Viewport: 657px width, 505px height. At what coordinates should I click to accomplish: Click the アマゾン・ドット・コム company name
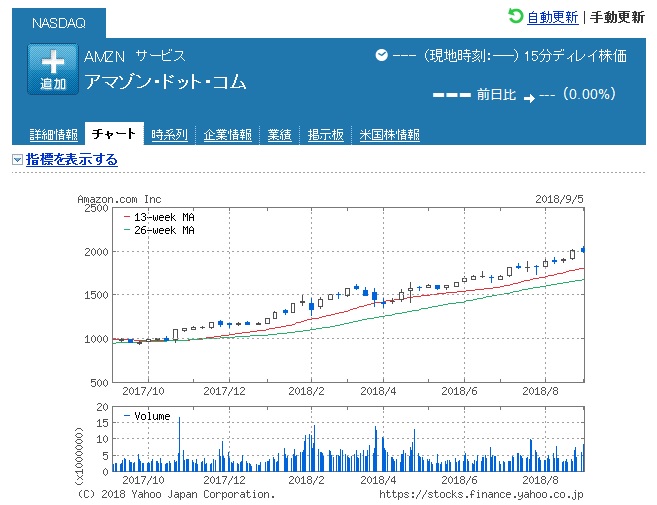(165, 81)
